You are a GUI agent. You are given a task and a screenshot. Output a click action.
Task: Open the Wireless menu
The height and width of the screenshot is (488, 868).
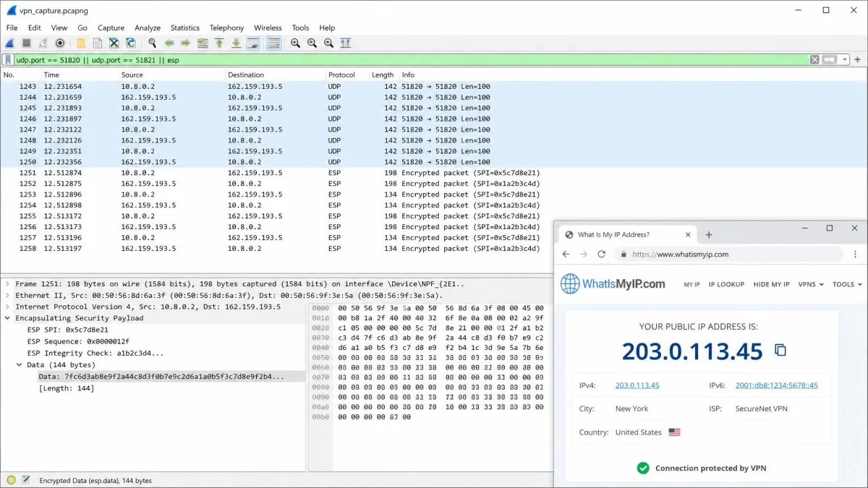coord(268,27)
